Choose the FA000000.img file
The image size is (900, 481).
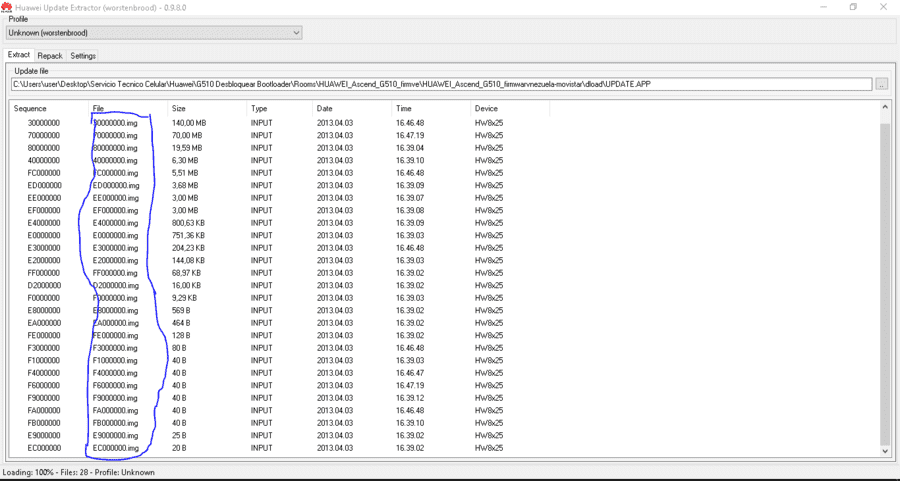[x=115, y=411]
